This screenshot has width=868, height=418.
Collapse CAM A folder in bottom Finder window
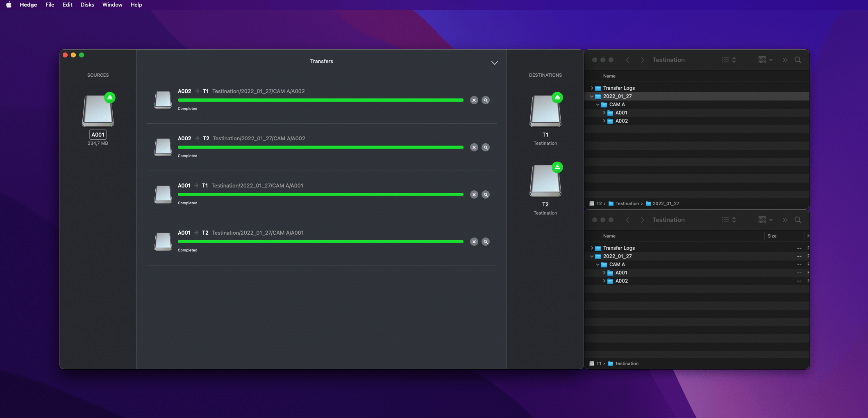click(x=598, y=265)
